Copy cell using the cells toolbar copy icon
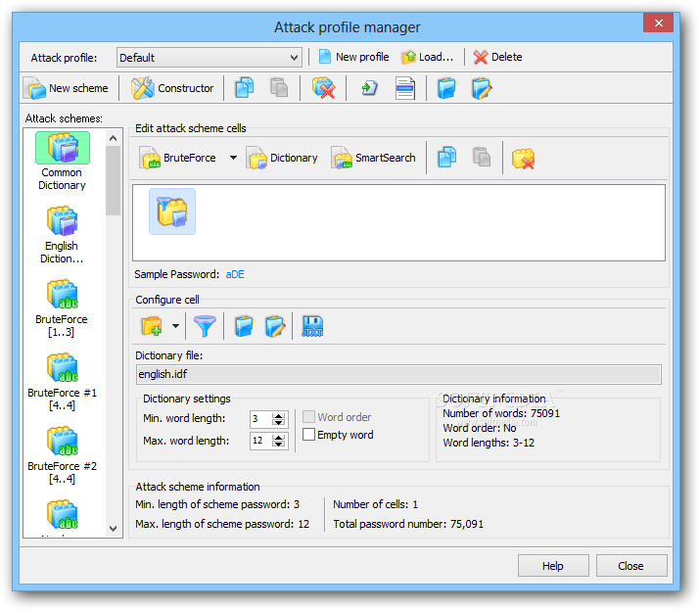This screenshot has width=700, height=611. point(446,158)
